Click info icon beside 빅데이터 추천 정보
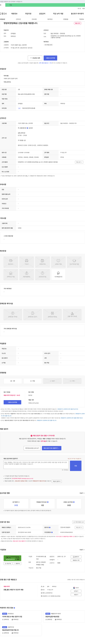 coord(14,608)
